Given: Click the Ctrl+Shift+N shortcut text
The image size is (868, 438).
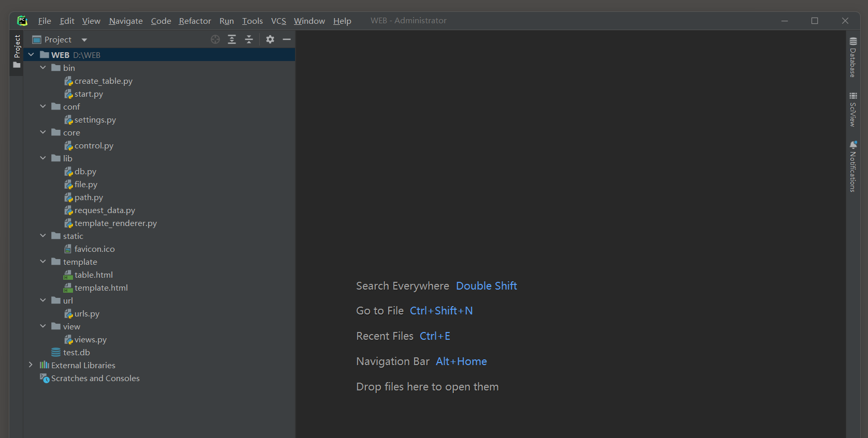Looking at the screenshot, I should tap(442, 311).
